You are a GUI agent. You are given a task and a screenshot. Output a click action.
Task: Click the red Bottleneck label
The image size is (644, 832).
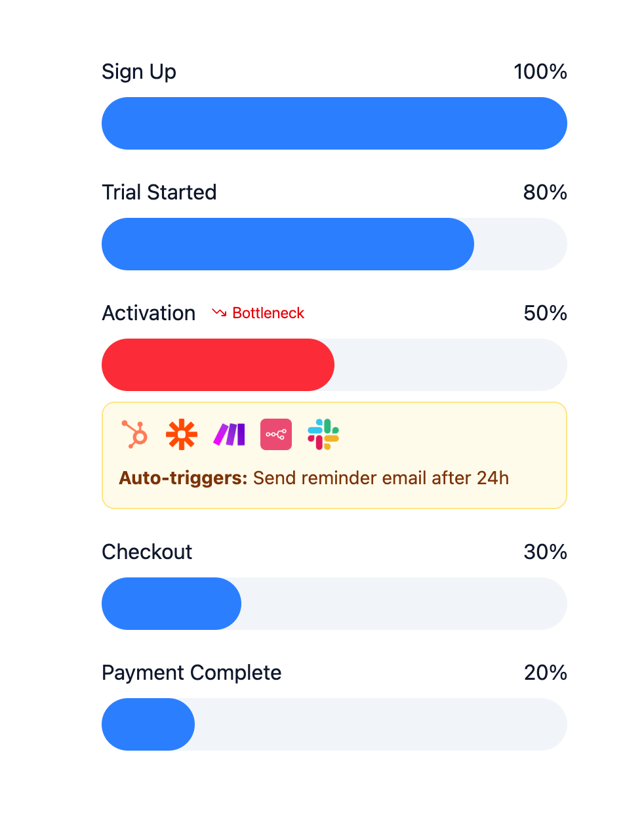tap(268, 313)
